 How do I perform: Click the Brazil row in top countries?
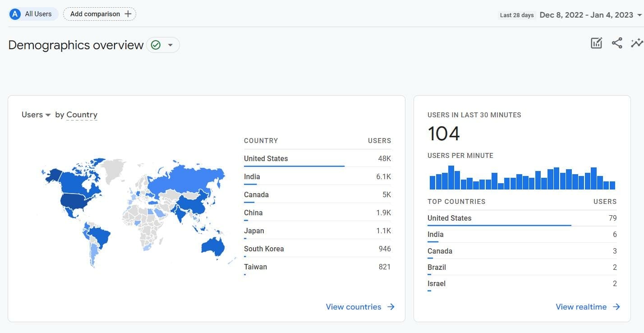[x=522, y=267]
